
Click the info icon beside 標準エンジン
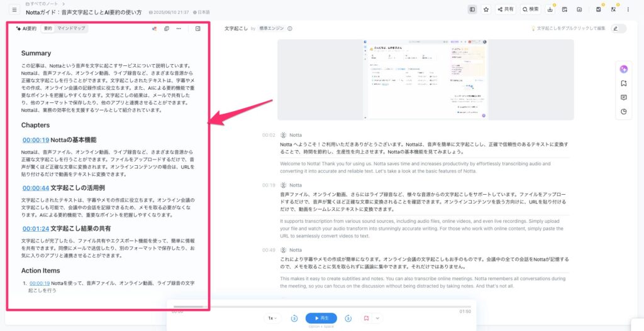click(289, 29)
